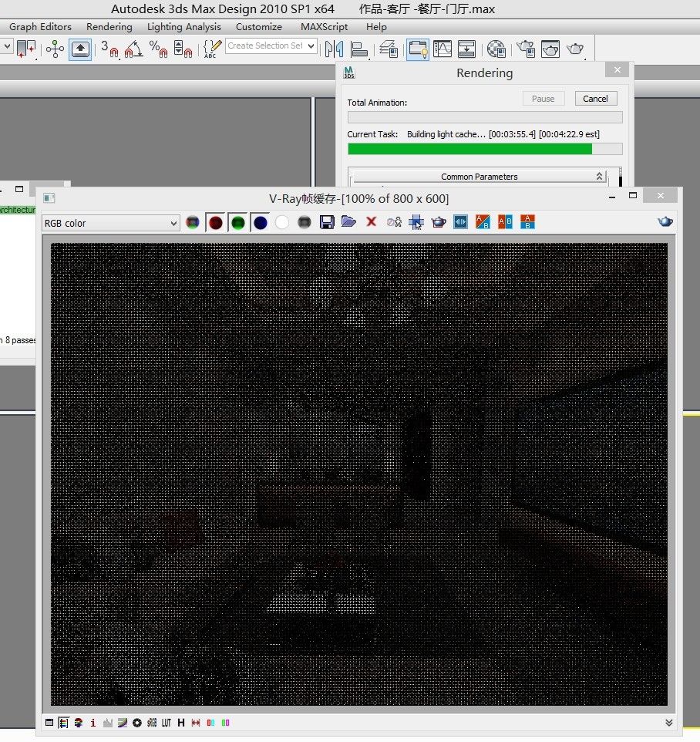Image resolution: width=700 pixels, height=742 pixels.
Task: Open the Material Editor icon
Action: pyautogui.click(x=496, y=49)
